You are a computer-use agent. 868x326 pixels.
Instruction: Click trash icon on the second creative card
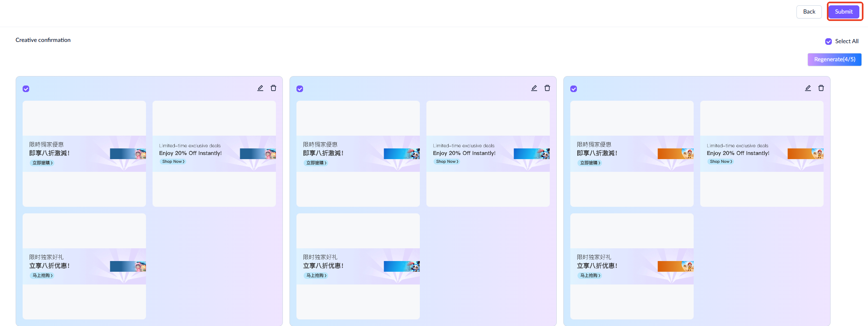[x=547, y=88]
